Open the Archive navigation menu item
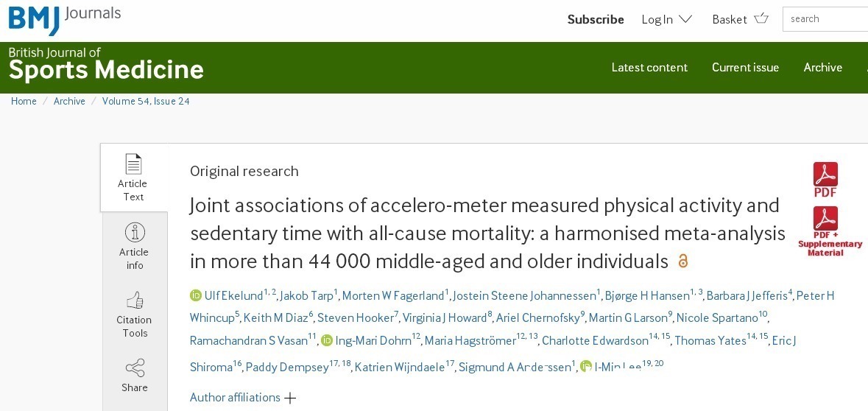Screen dimensions: 868x411 822,67
